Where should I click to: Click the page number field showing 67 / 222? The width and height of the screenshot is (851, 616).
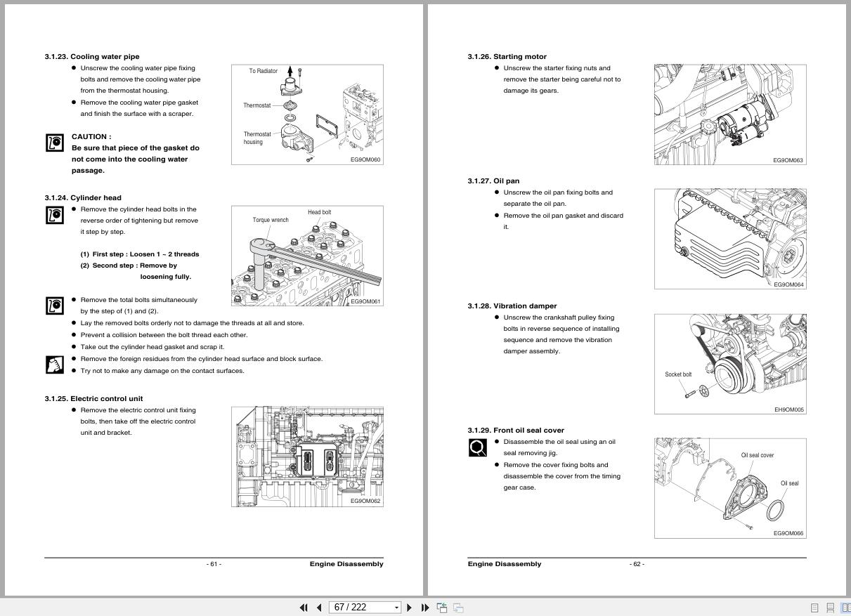(360, 608)
